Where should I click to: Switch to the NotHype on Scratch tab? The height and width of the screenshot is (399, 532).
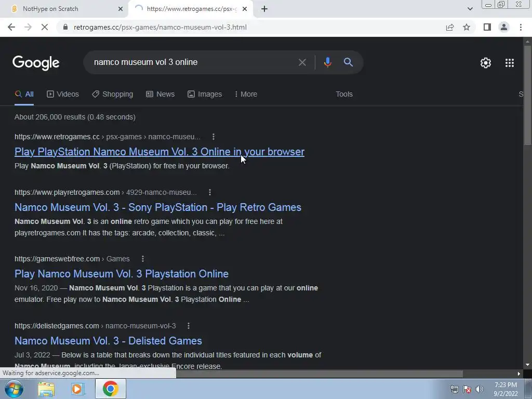[63, 9]
